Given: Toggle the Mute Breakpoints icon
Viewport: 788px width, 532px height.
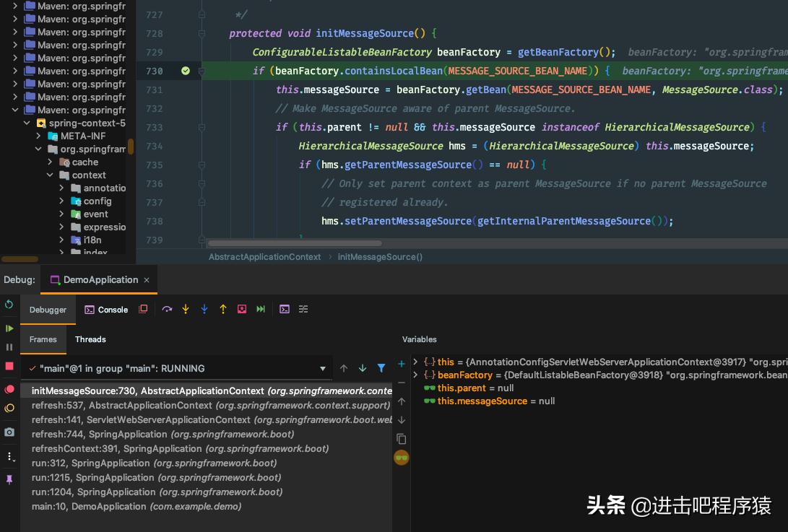Looking at the screenshot, I should [9, 409].
